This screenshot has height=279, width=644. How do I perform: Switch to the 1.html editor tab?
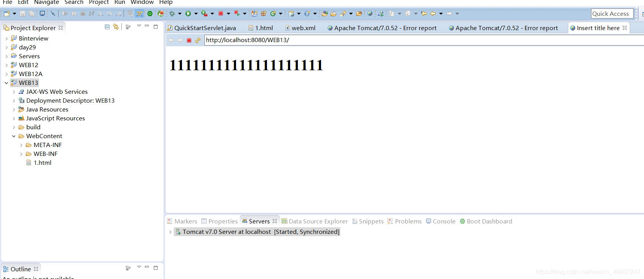coord(261,28)
